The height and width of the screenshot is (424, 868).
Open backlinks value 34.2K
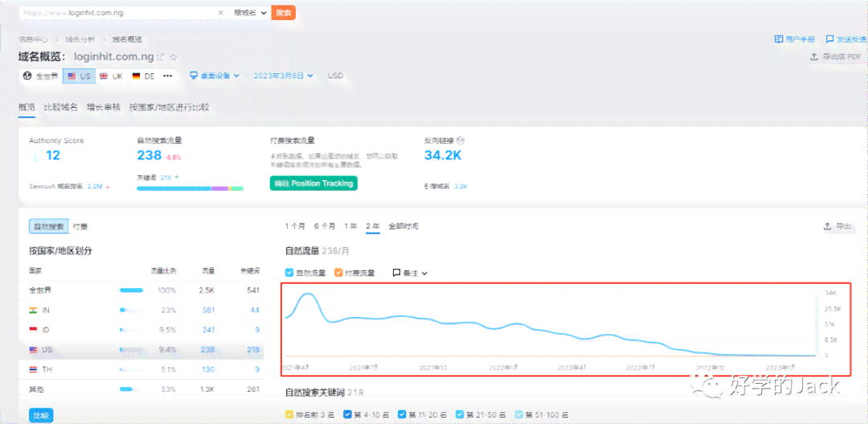[443, 156]
